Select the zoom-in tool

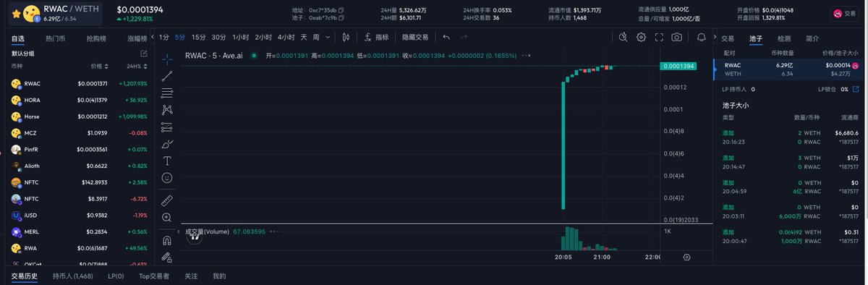point(167,217)
